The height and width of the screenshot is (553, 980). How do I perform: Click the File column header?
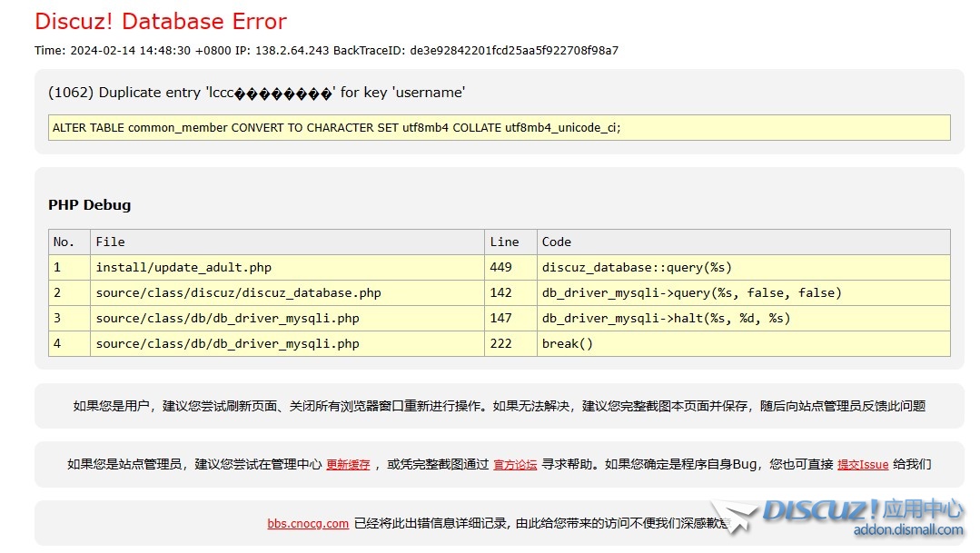(288, 242)
